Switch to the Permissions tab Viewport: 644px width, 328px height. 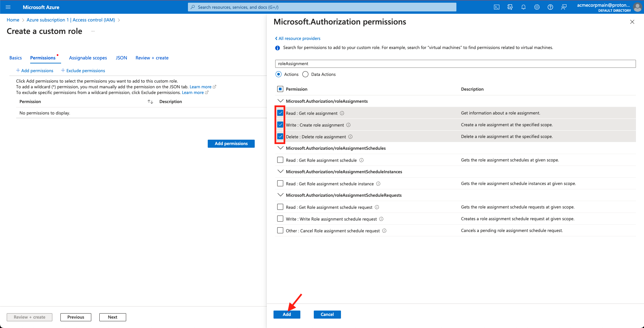coord(43,58)
